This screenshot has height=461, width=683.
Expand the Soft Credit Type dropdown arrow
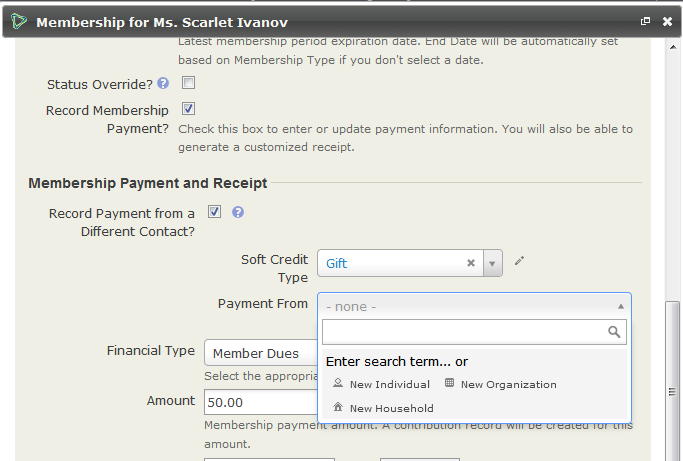coord(491,264)
